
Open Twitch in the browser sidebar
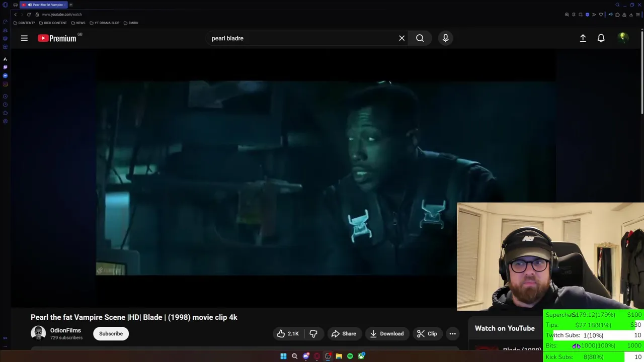coord(5,67)
